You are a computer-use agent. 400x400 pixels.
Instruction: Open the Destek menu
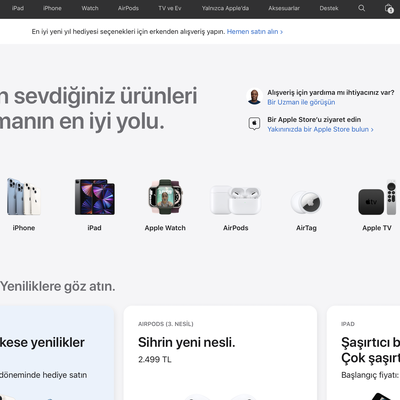coord(329,8)
